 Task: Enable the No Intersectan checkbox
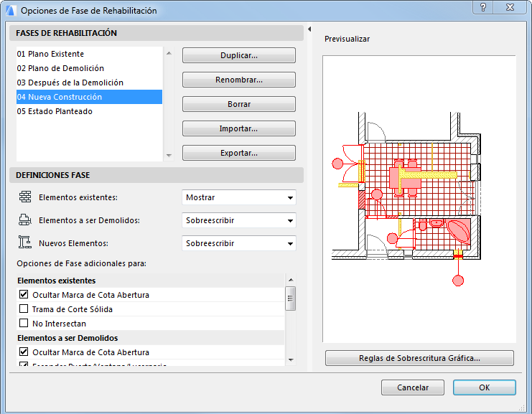point(24,323)
